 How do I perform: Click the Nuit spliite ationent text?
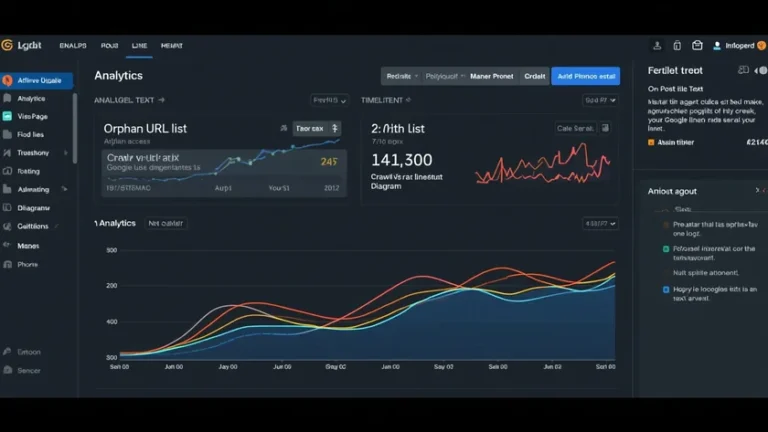pos(705,273)
